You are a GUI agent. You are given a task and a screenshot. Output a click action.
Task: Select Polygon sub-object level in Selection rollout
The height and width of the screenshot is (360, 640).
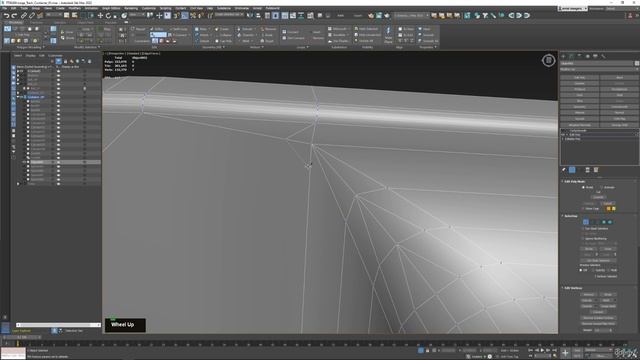pyautogui.click(x=604, y=222)
